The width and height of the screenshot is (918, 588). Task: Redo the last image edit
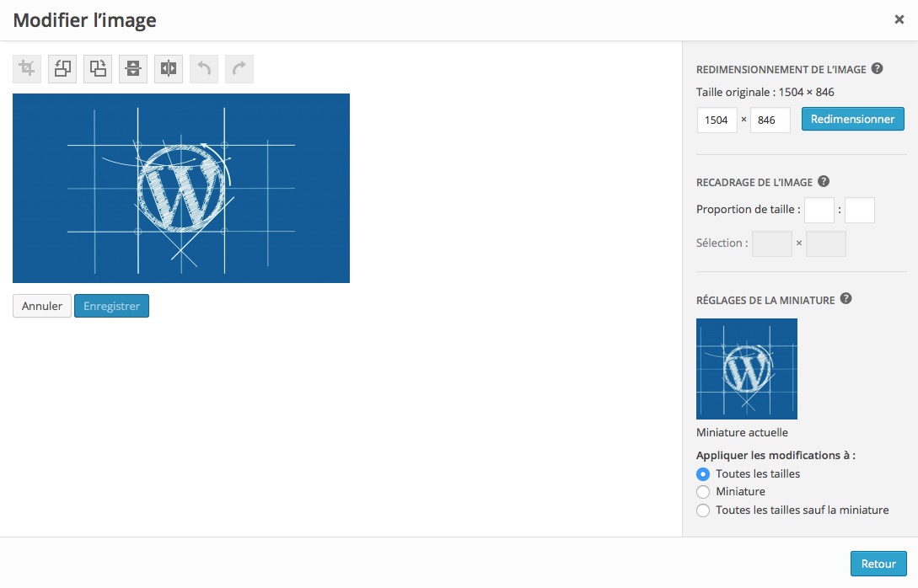(x=239, y=69)
